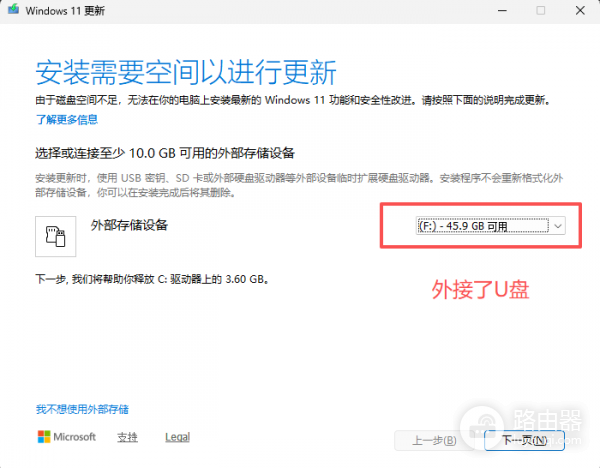This screenshot has height=468, width=600.
Task: Click the 上一步(B) button
Action: 434,440
